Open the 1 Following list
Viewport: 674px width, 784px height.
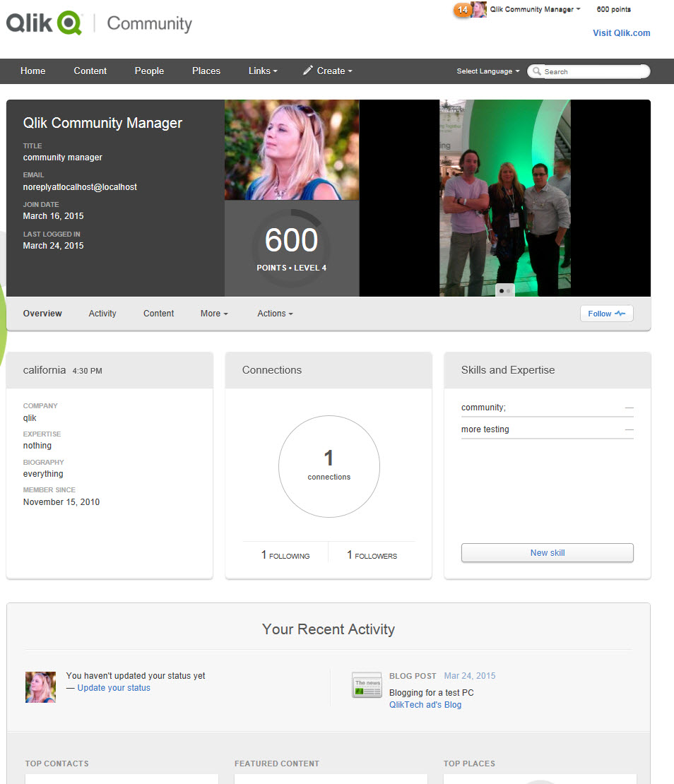click(285, 555)
